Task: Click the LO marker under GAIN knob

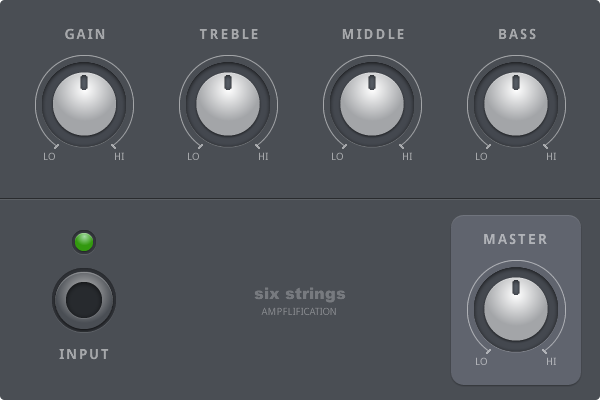Action: 49,157
